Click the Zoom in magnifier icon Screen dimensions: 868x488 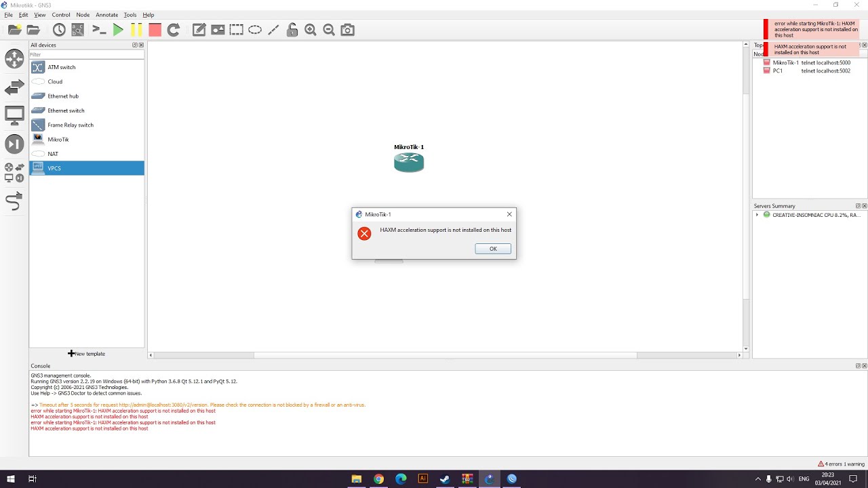pyautogui.click(x=311, y=30)
